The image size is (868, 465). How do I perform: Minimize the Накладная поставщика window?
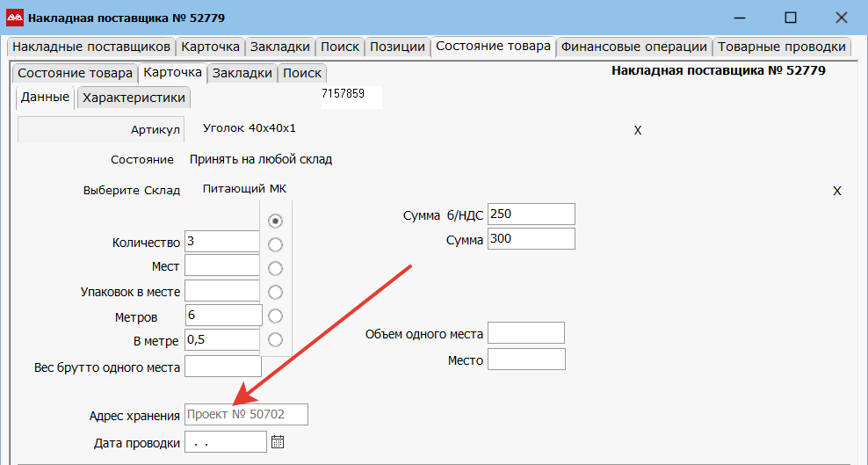pyautogui.click(x=740, y=18)
